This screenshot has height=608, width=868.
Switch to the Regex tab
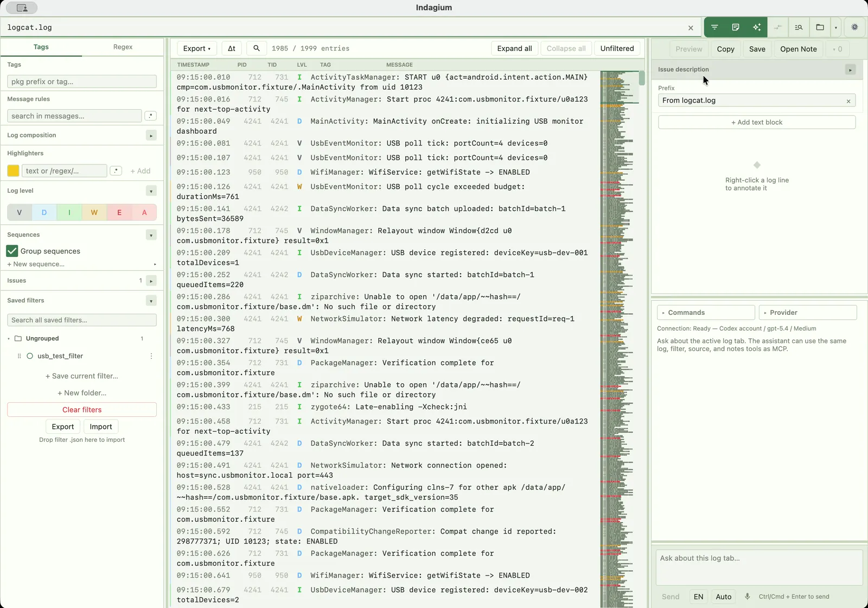click(x=123, y=47)
